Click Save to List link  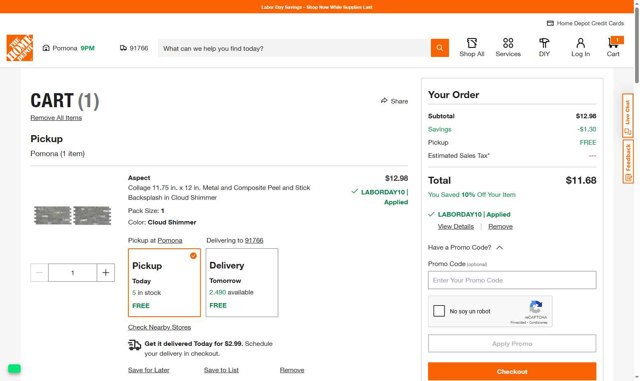221,370
